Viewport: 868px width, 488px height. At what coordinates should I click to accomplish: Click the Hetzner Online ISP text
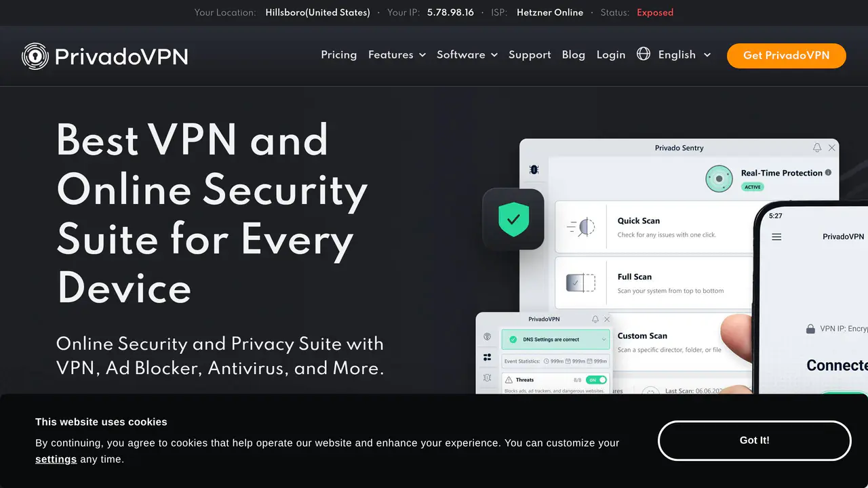coord(550,12)
